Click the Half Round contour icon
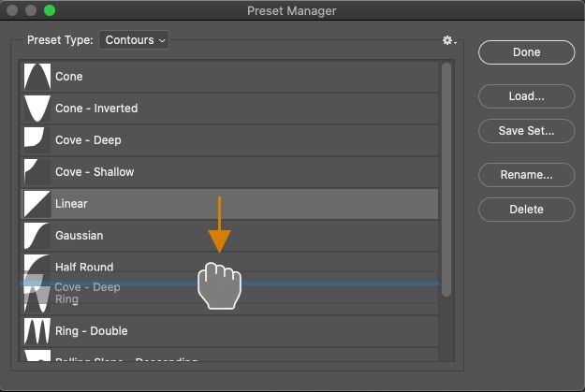 click(37, 266)
